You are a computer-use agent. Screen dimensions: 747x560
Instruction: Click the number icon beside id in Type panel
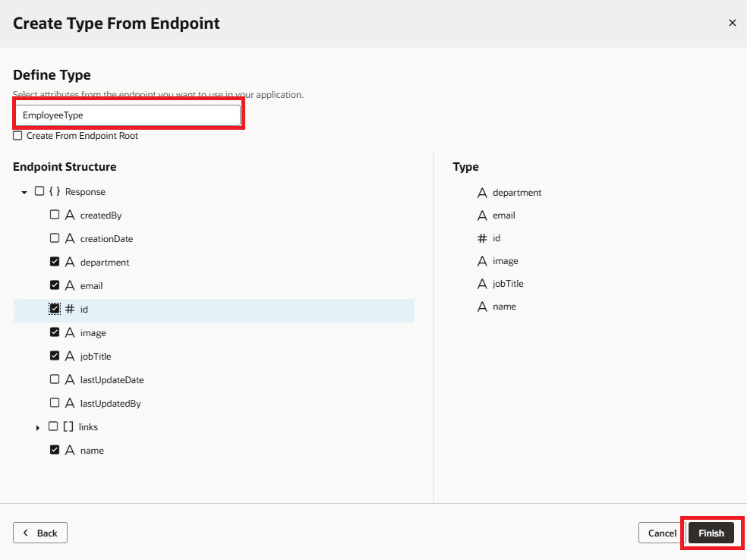[482, 238]
